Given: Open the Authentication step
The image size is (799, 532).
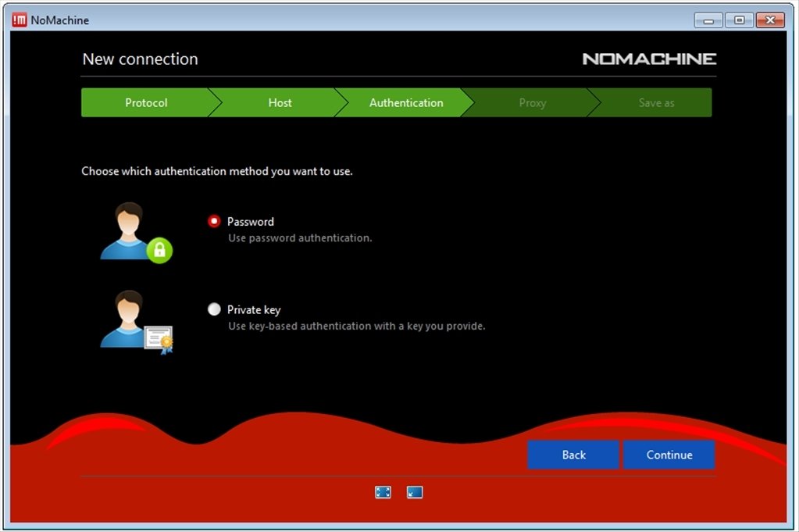Looking at the screenshot, I should pyautogui.click(x=406, y=102).
